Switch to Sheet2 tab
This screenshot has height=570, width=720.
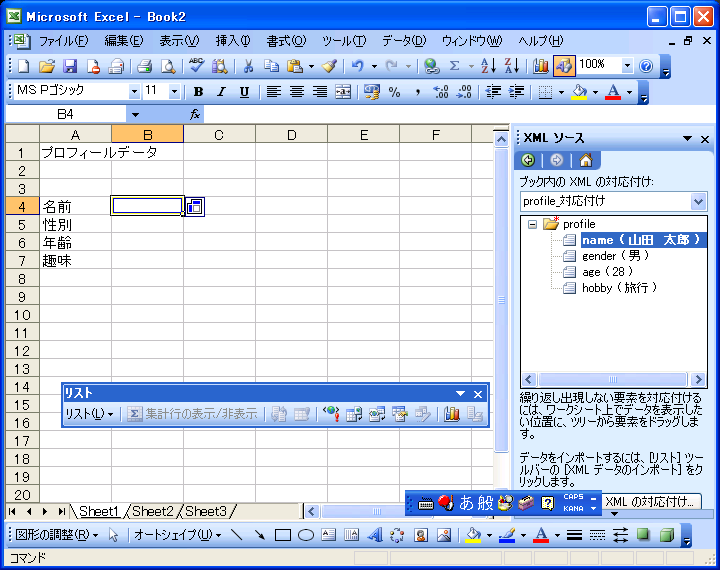pyautogui.click(x=153, y=511)
